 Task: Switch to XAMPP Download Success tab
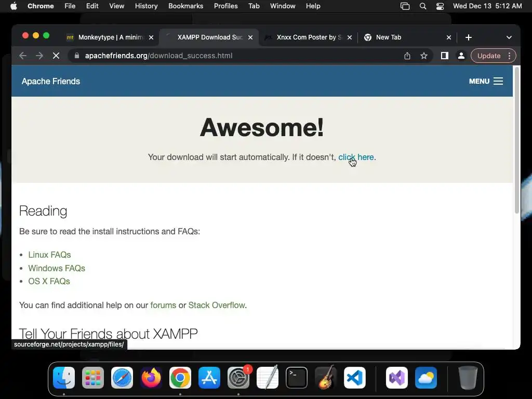point(209,37)
